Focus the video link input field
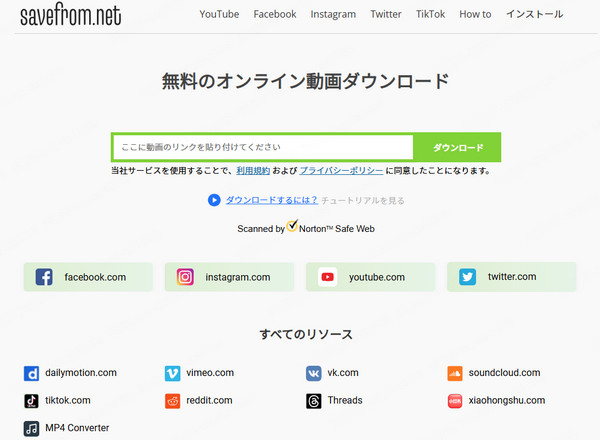This screenshot has height=440, width=600. coord(263,147)
